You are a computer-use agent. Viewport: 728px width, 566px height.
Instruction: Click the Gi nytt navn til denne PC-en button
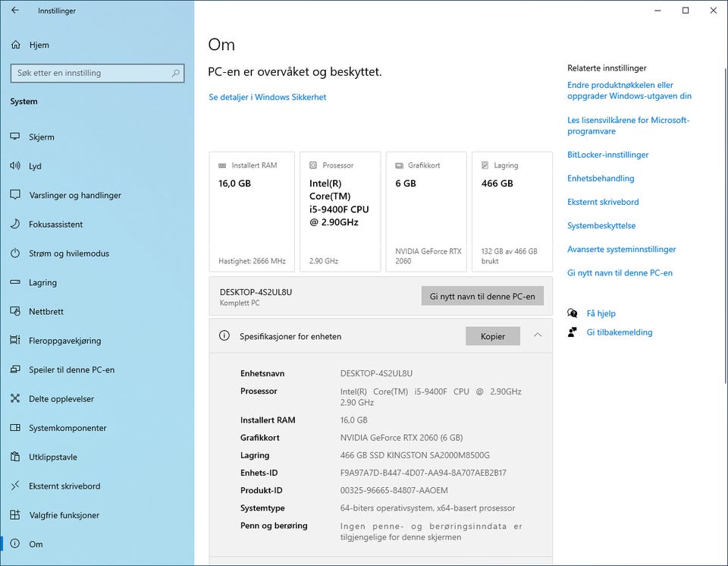482,296
